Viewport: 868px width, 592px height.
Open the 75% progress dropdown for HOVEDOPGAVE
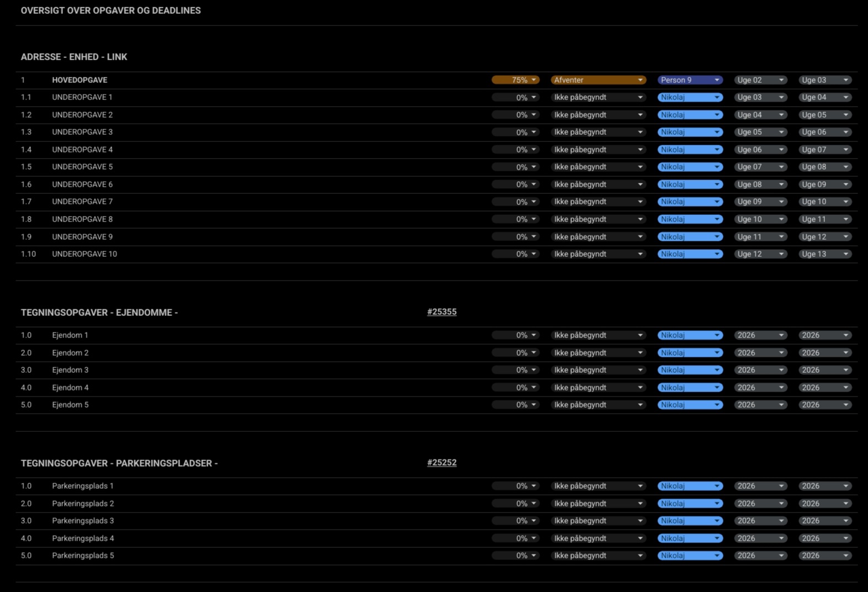(x=515, y=80)
